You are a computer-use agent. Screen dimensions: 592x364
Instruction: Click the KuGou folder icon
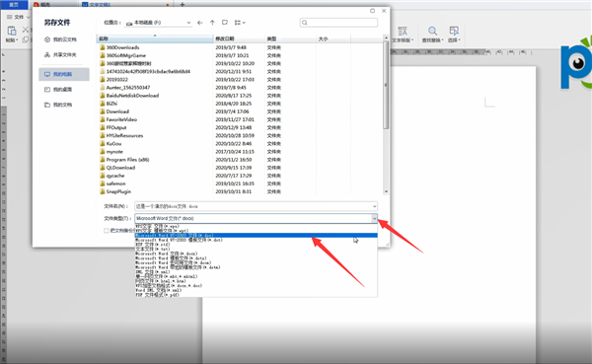(103, 143)
